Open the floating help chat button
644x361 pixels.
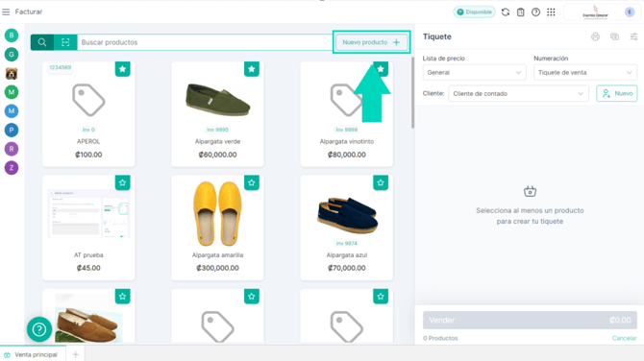(39, 329)
